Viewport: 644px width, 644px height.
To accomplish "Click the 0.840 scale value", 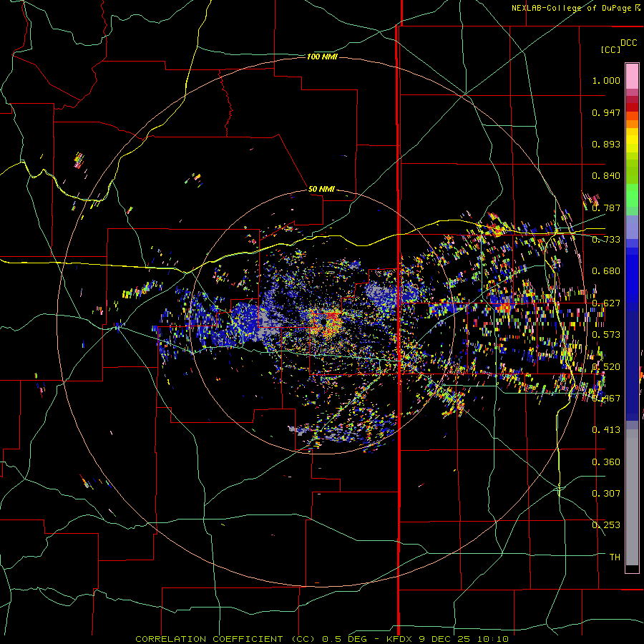I will pyautogui.click(x=606, y=176).
